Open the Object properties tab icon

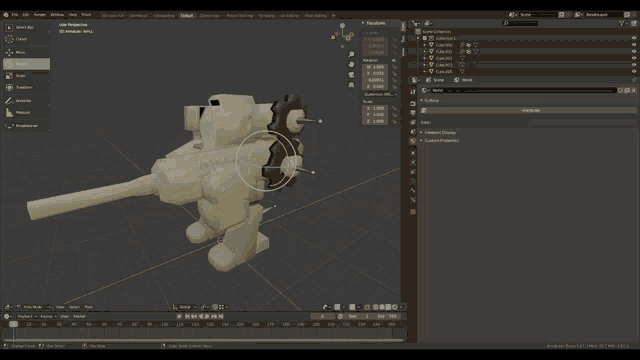pyautogui.click(x=413, y=153)
